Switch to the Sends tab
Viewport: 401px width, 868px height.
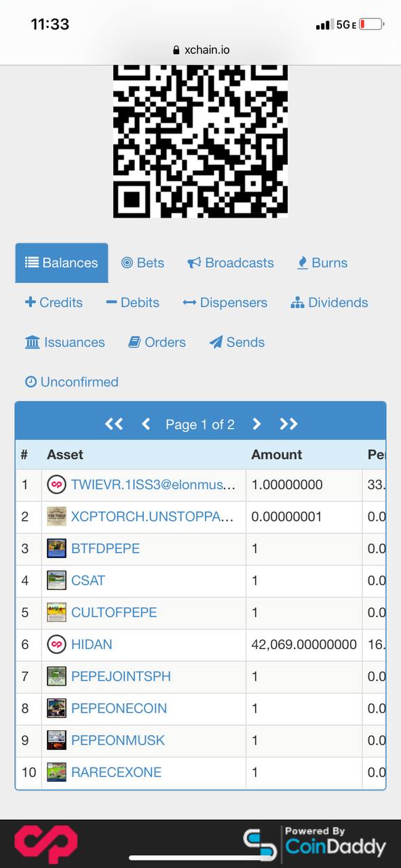pos(237,342)
